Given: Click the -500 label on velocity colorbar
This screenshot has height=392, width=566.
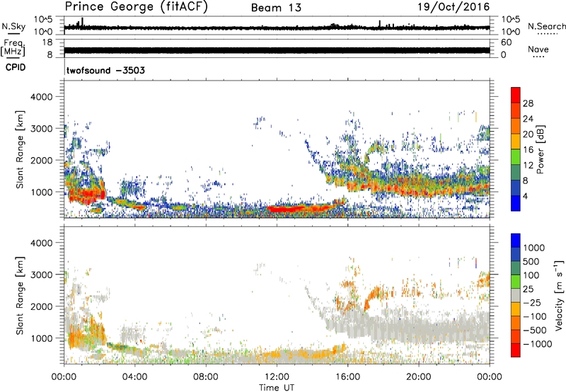Looking at the screenshot, I should (x=535, y=330).
